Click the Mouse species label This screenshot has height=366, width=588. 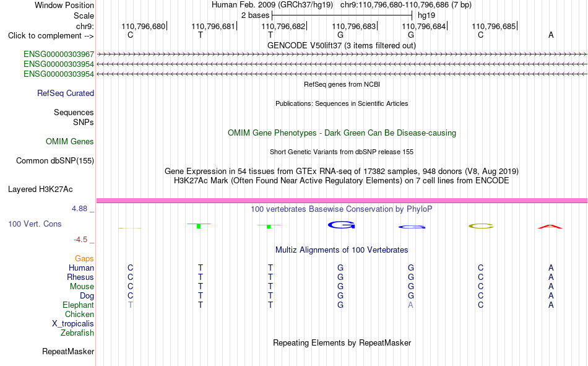(x=82, y=286)
